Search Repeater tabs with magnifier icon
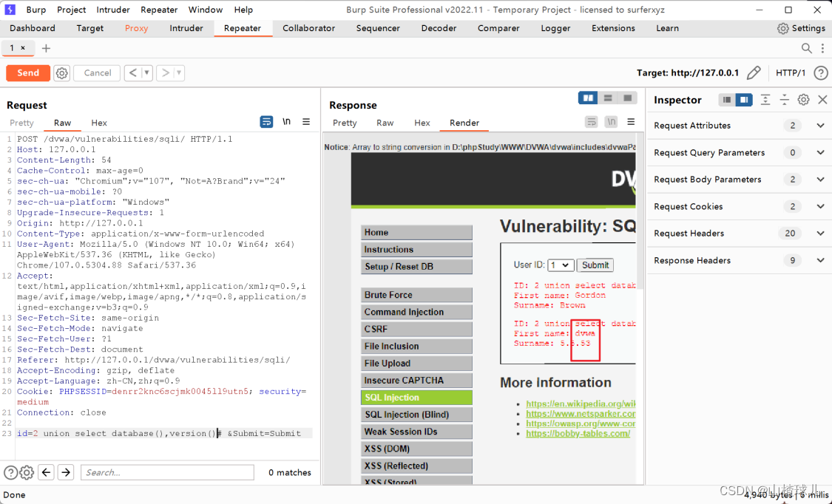This screenshot has width=832, height=504. [806, 48]
